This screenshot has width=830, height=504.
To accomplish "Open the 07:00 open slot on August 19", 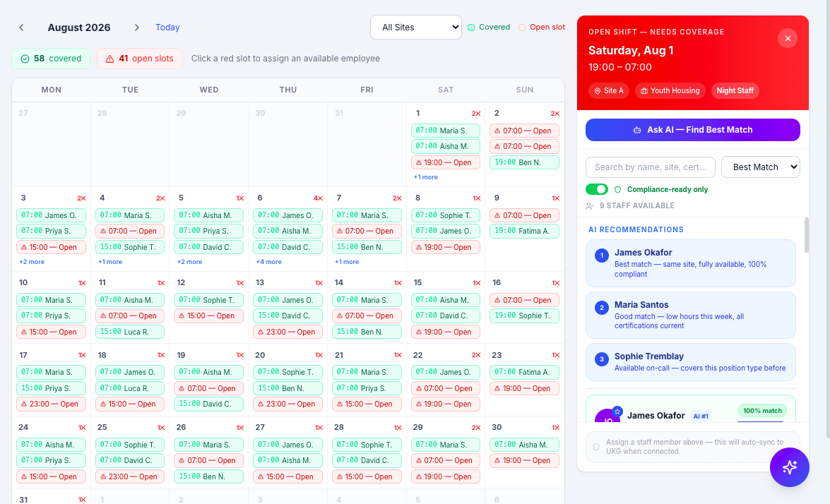I will point(208,388).
